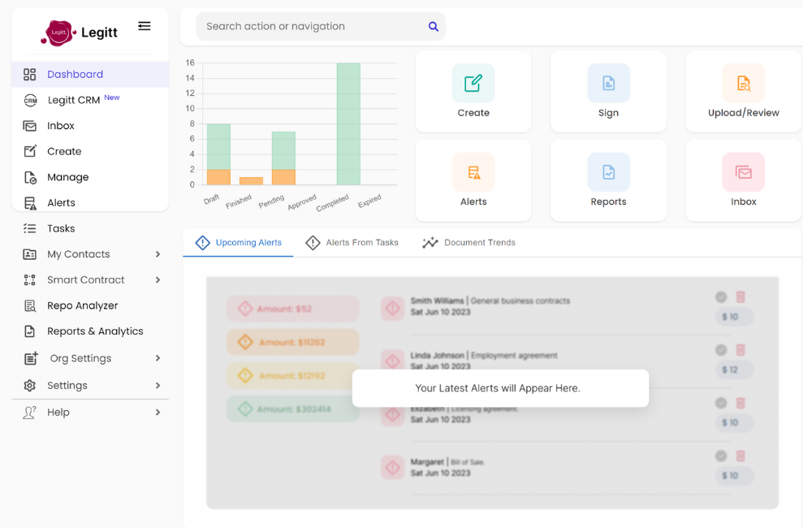Viewport: 812px width, 528px height.
Task: Select the Upload/Review card
Action: [x=742, y=91]
